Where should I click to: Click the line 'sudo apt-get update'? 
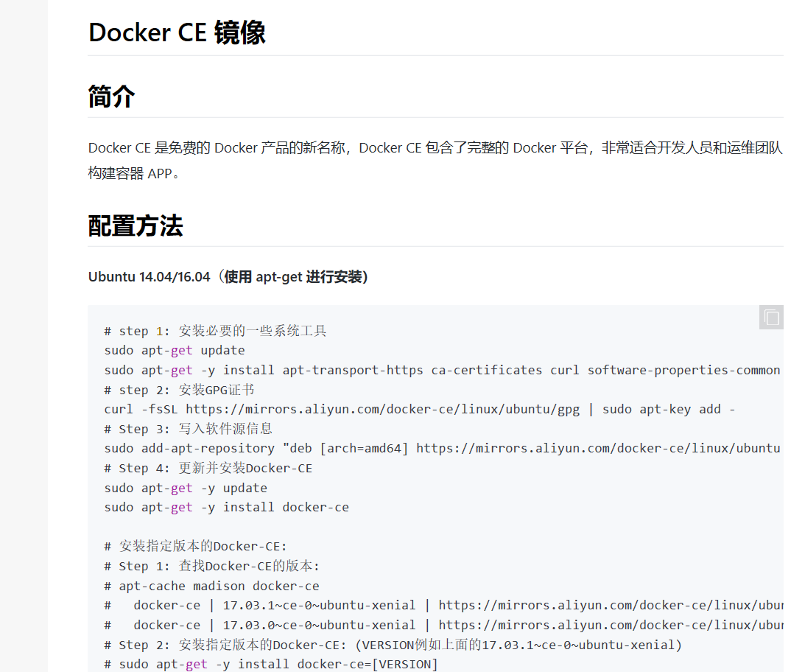pyautogui.click(x=175, y=351)
